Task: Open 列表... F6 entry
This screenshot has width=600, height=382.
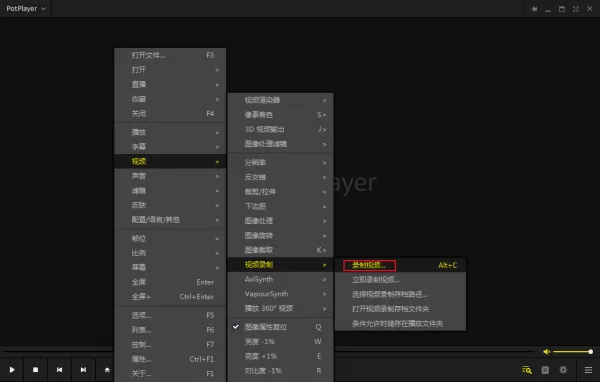Action: [x=170, y=330]
